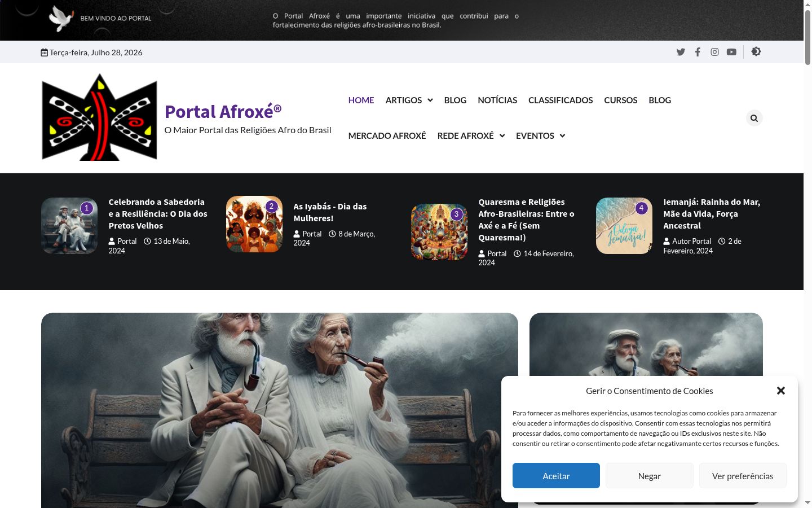The image size is (812, 508).
Task: Open article about Dia dos Pretos Velhos
Action: (x=158, y=214)
